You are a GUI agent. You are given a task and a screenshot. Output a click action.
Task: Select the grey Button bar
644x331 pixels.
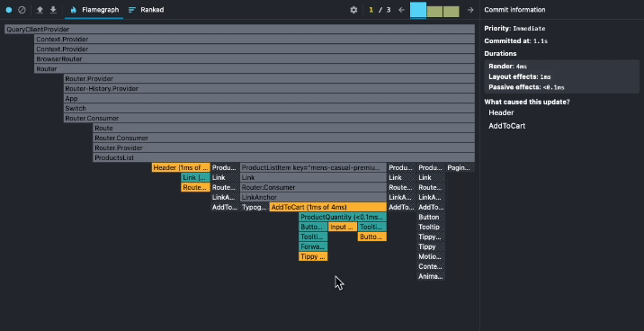(x=431, y=217)
